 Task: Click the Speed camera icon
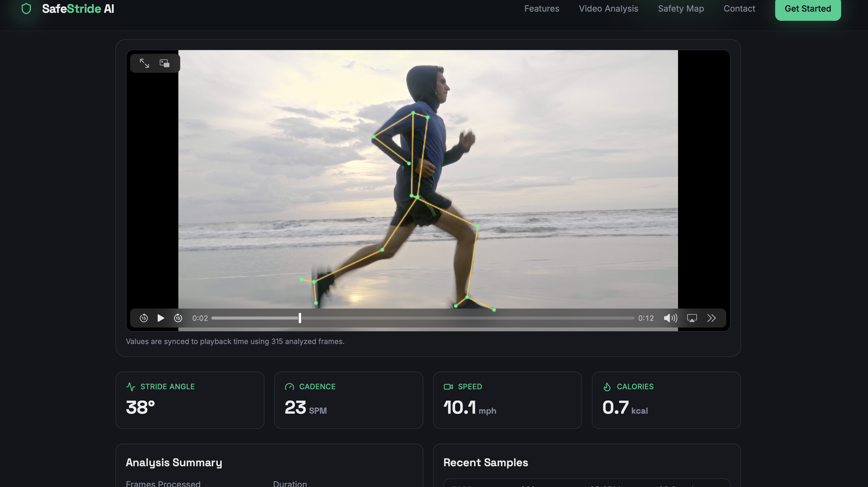pyautogui.click(x=448, y=386)
